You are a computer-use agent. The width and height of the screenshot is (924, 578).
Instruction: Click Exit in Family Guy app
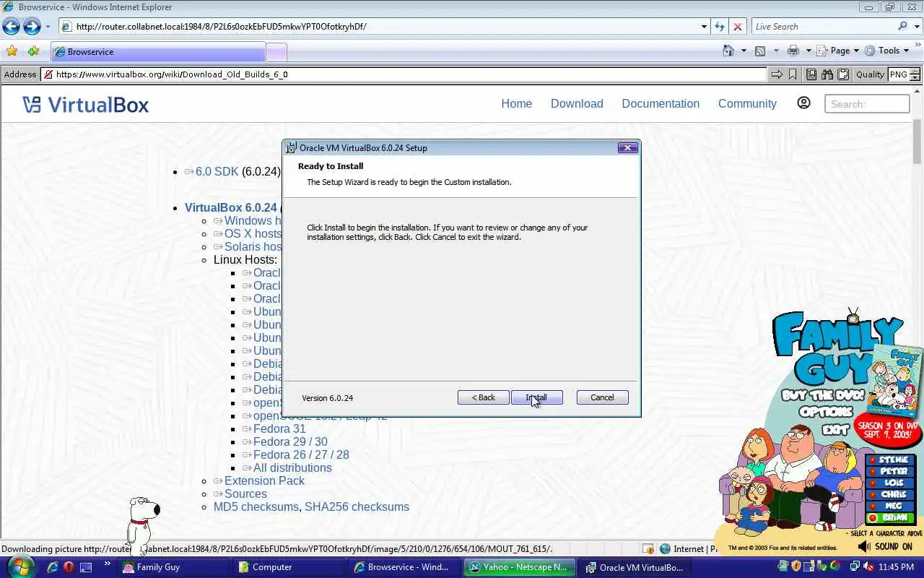point(836,428)
